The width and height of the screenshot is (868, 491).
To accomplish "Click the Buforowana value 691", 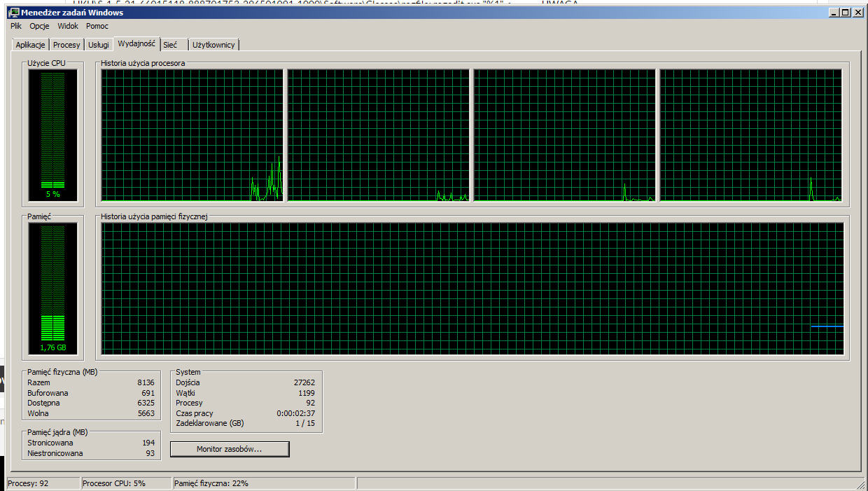I will (x=148, y=393).
